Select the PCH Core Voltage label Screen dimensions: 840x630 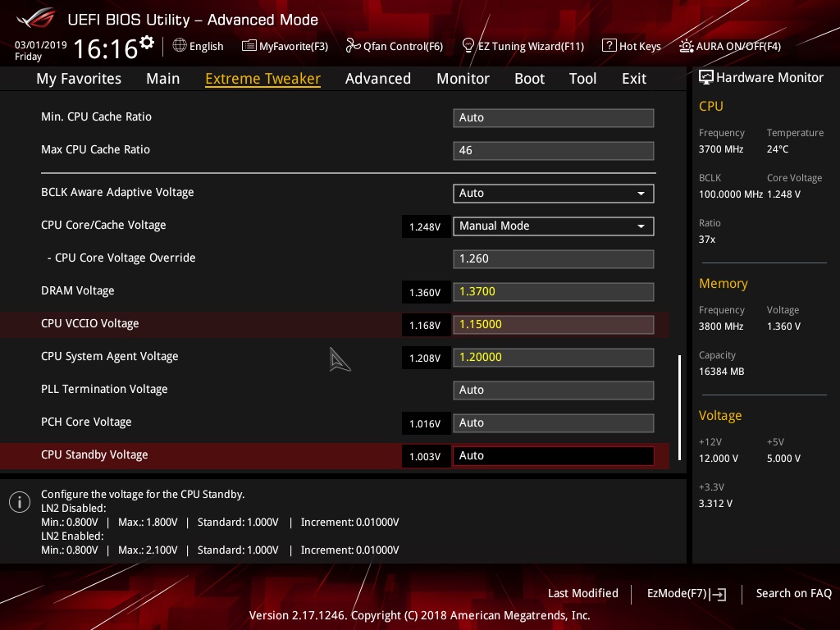click(86, 422)
